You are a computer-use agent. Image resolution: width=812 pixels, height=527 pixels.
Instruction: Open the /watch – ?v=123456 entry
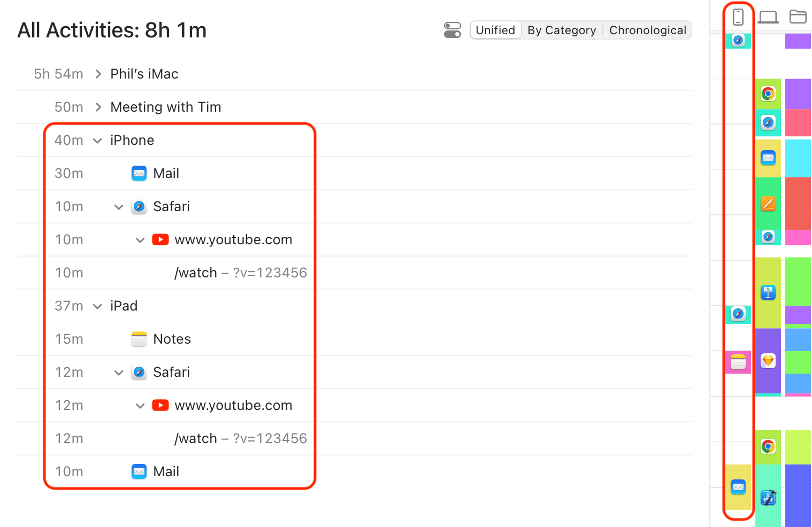(x=241, y=273)
